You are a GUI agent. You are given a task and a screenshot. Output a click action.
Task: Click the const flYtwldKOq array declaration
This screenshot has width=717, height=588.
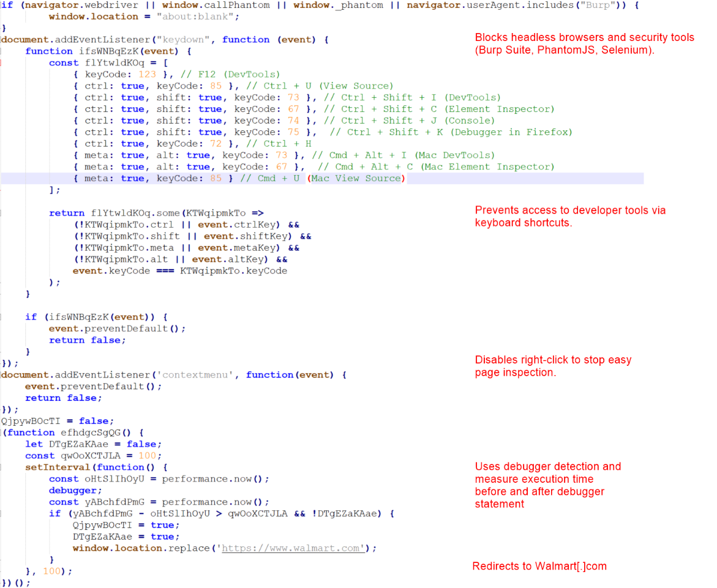coord(108,62)
